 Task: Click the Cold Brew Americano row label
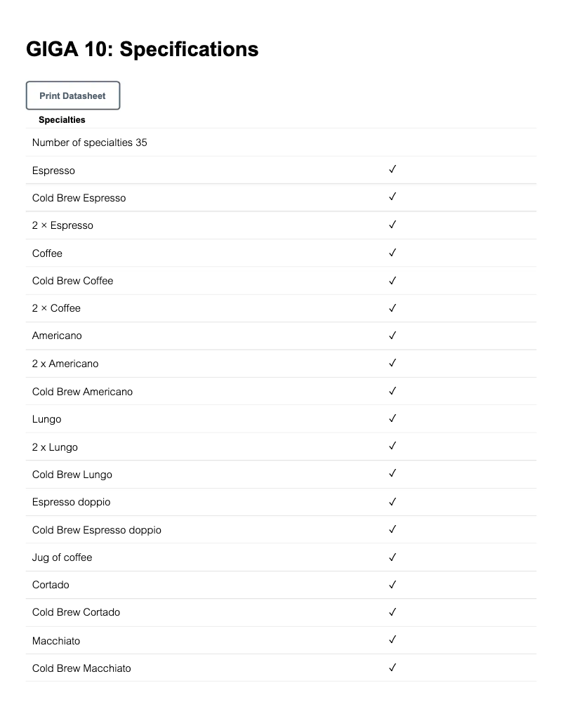(82, 392)
